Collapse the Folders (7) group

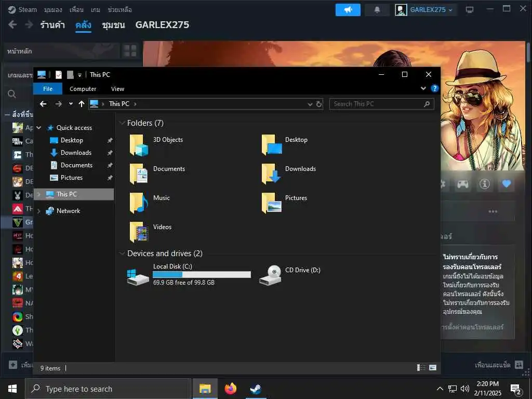[122, 123]
